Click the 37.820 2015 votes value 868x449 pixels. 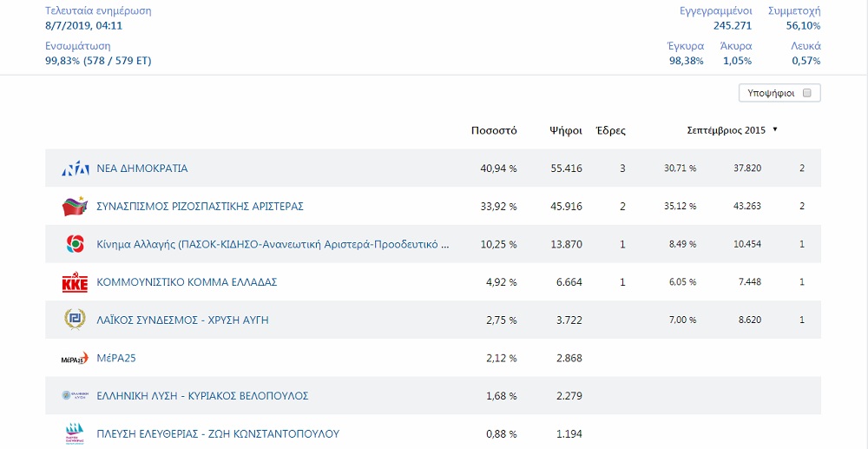coord(746,168)
